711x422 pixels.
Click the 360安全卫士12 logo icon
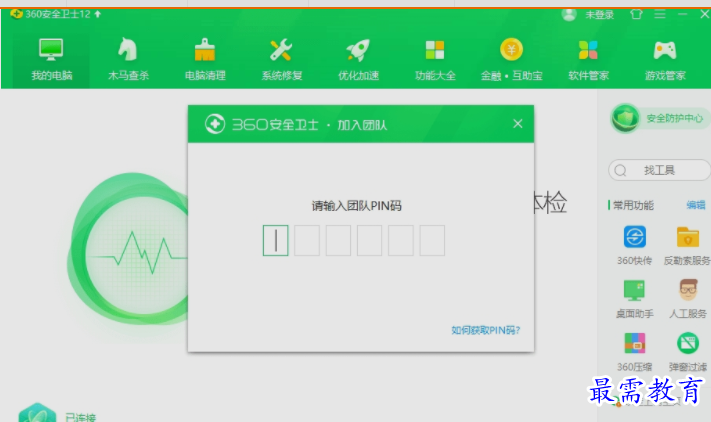tap(16, 14)
